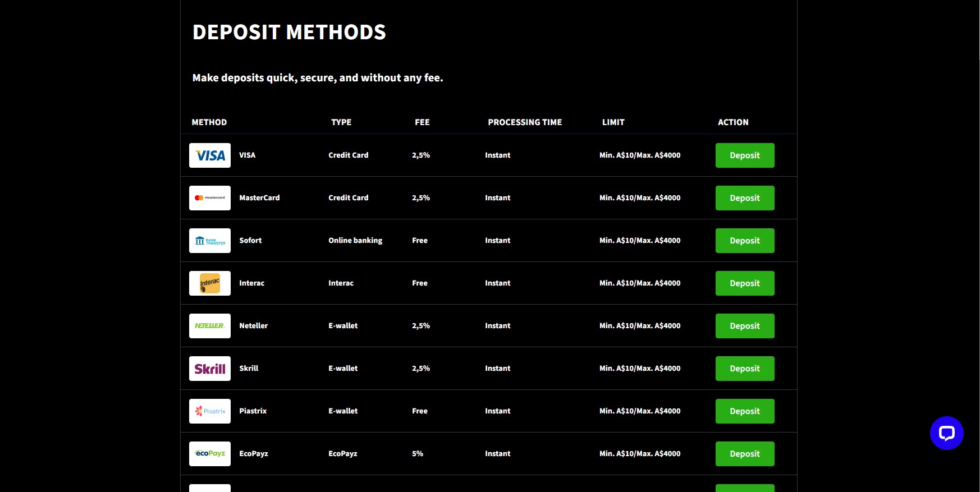
Task: Click the 2,5% fee in VISA row
Action: click(x=421, y=155)
